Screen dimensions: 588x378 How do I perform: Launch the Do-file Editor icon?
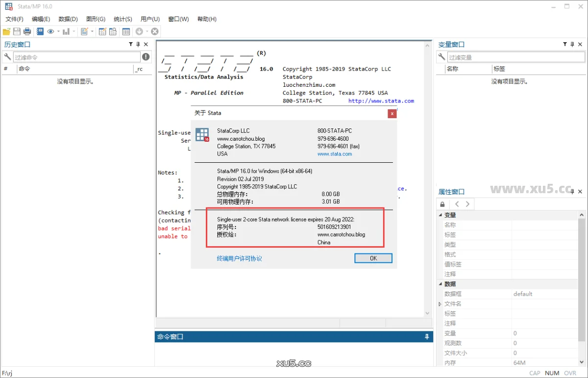[85, 31]
